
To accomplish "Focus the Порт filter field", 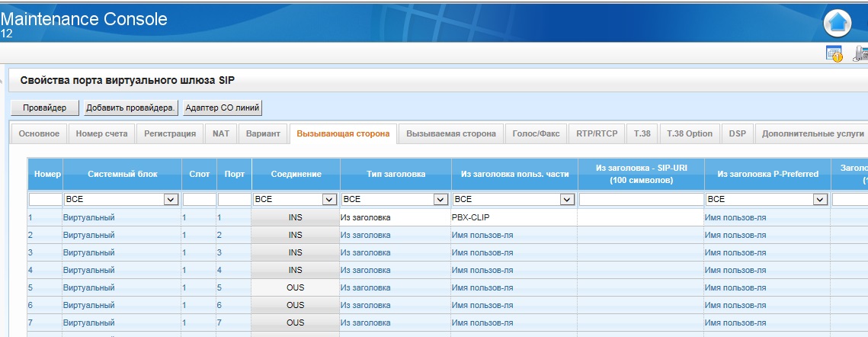I will pos(234,199).
